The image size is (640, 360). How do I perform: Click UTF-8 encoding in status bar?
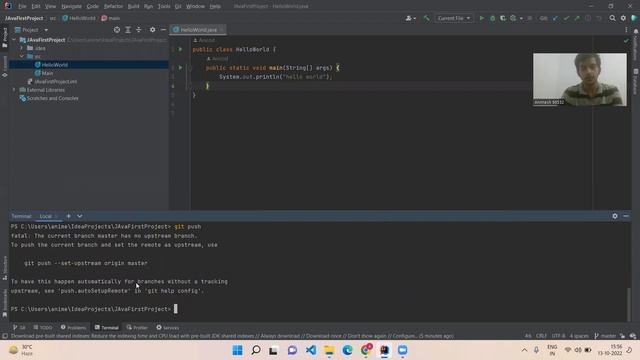(559, 336)
